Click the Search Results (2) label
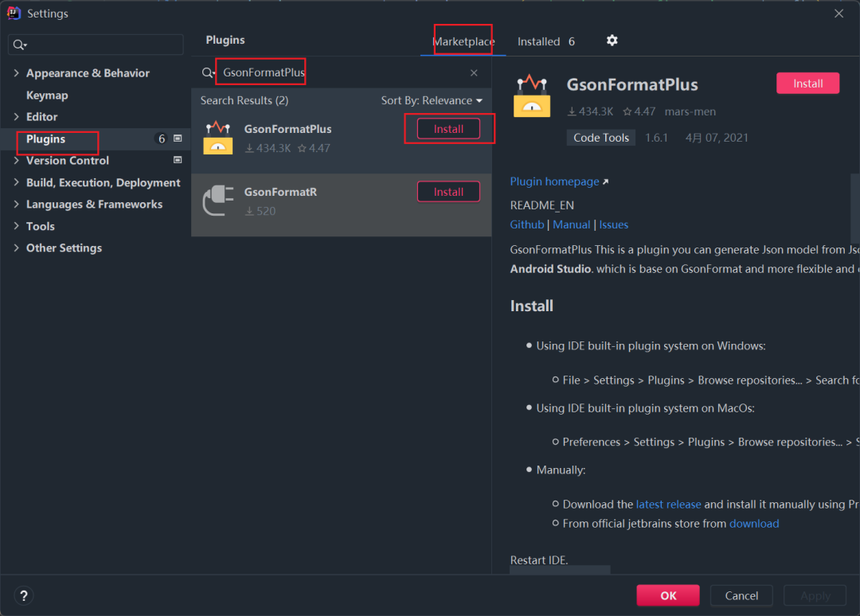This screenshot has width=860, height=616. click(x=244, y=100)
